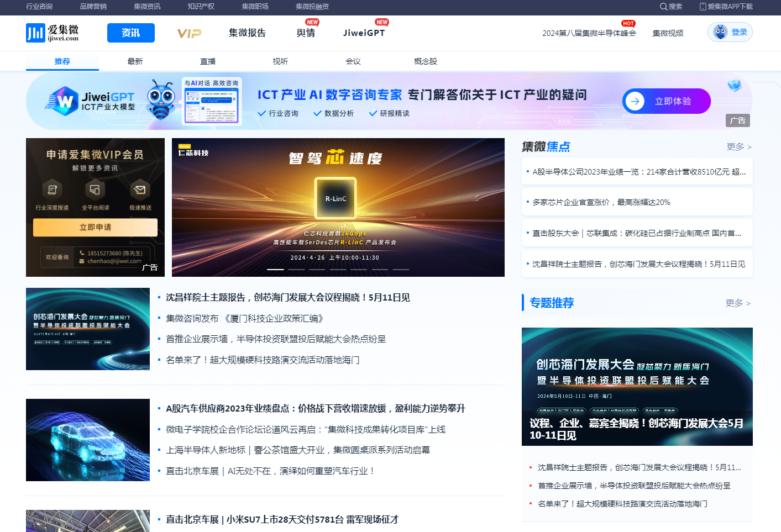The height and width of the screenshot is (532, 781).
Task: Select the second carousel indicator dash
Action: click(x=296, y=269)
